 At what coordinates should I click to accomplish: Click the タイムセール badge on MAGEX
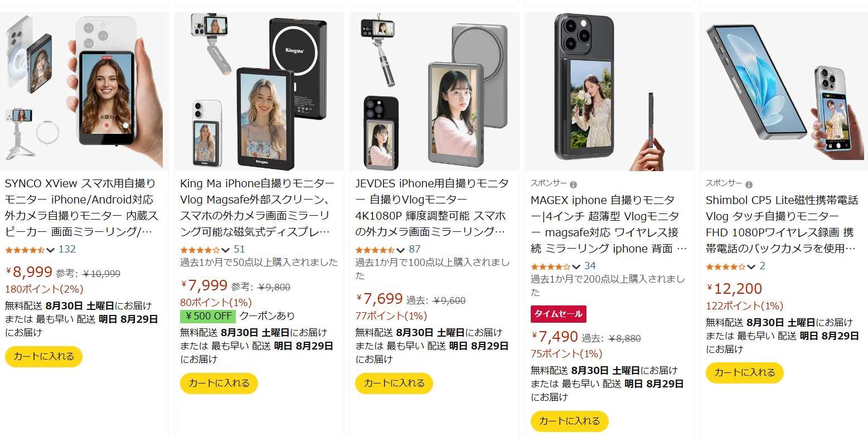559,314
